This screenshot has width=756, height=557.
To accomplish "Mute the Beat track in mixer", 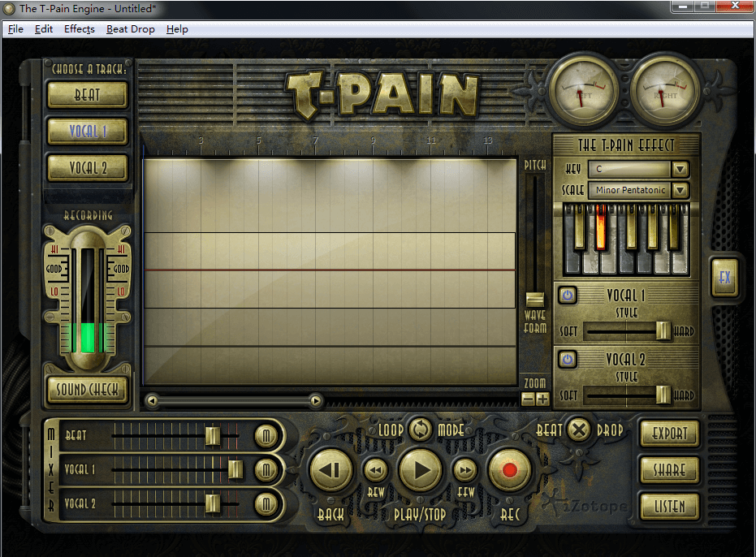I will click(266, 436).
